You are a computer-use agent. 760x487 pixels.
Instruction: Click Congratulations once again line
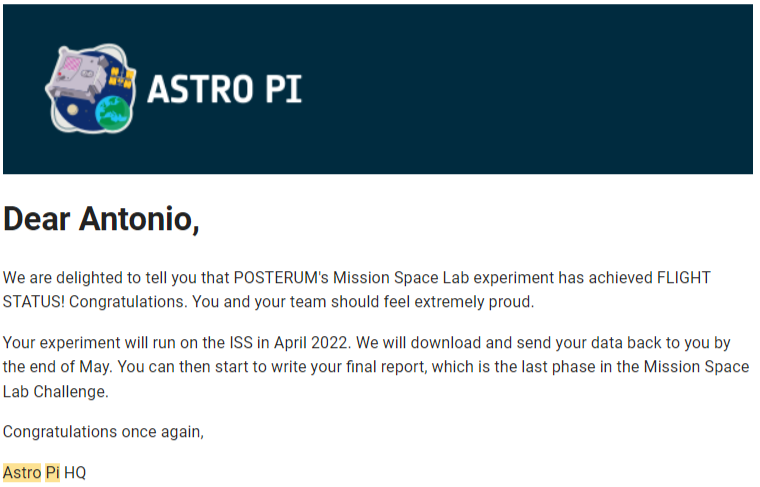(x=103, y=432)
